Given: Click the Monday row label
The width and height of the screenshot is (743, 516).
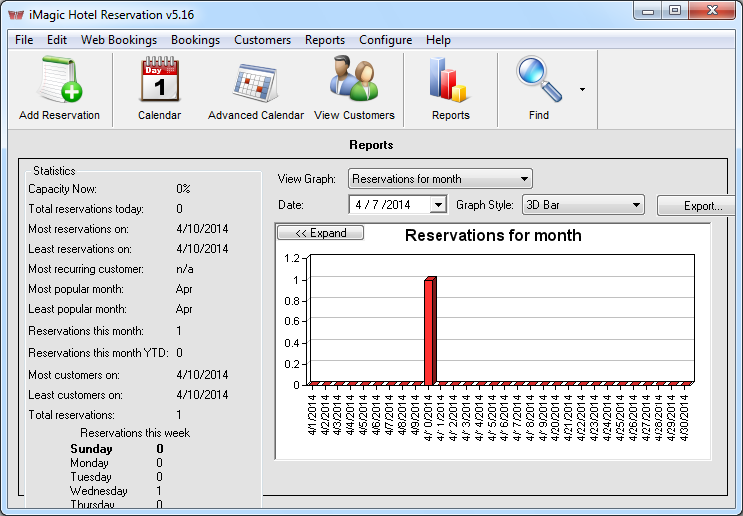Looking at the screenshot, I should pos(89,462).
